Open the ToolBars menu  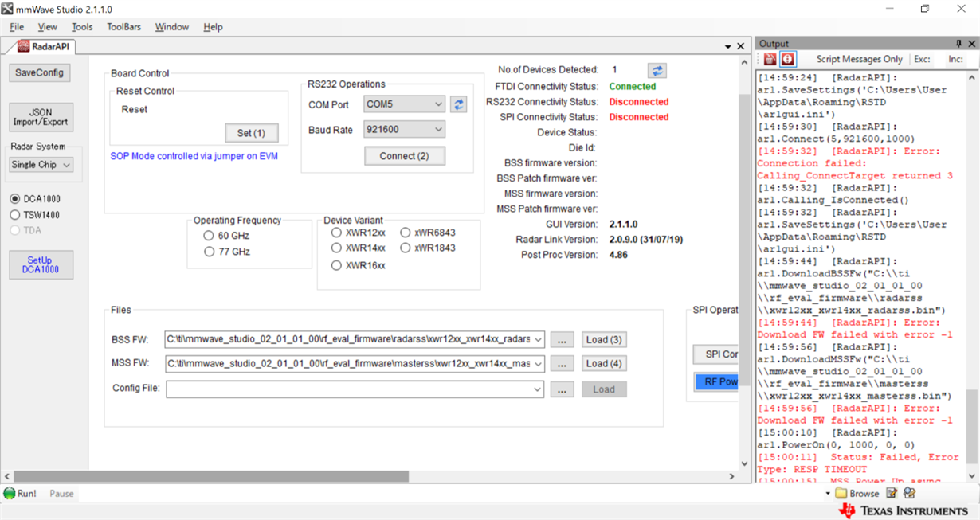click(123, 27)
